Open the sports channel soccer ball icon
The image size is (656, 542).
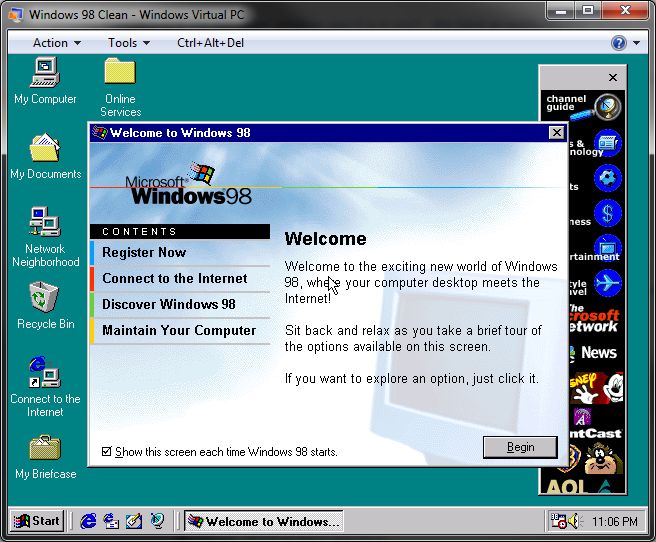tap(607, 179)
